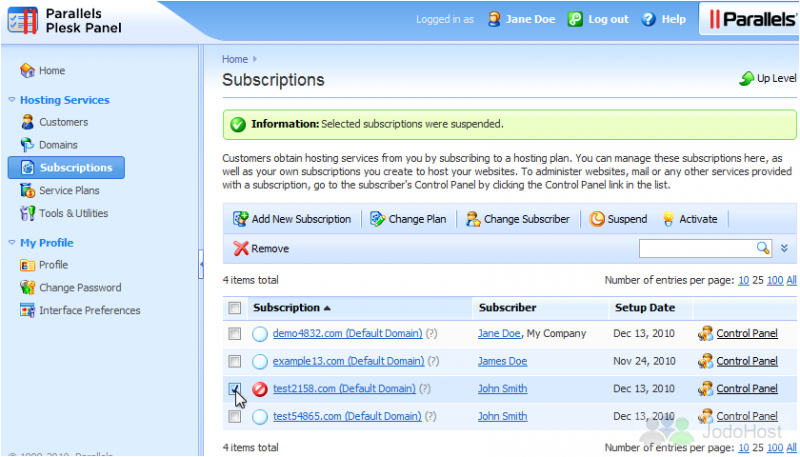Open Tools & Utilities in sidebar
800x457 pixels.
73,213
